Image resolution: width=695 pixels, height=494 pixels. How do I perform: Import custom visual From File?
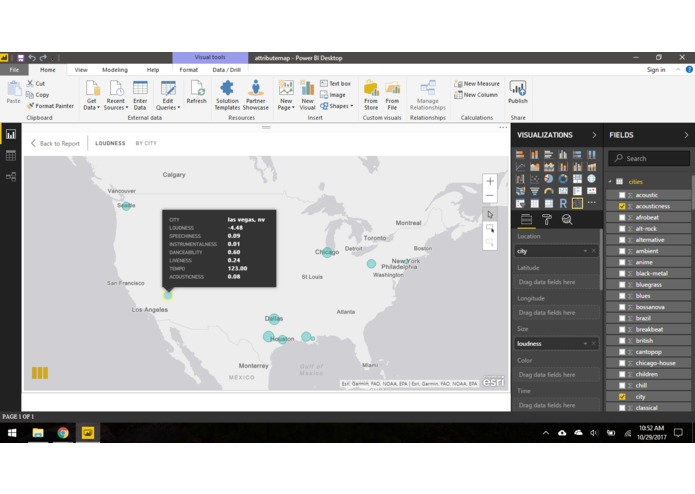392,95
